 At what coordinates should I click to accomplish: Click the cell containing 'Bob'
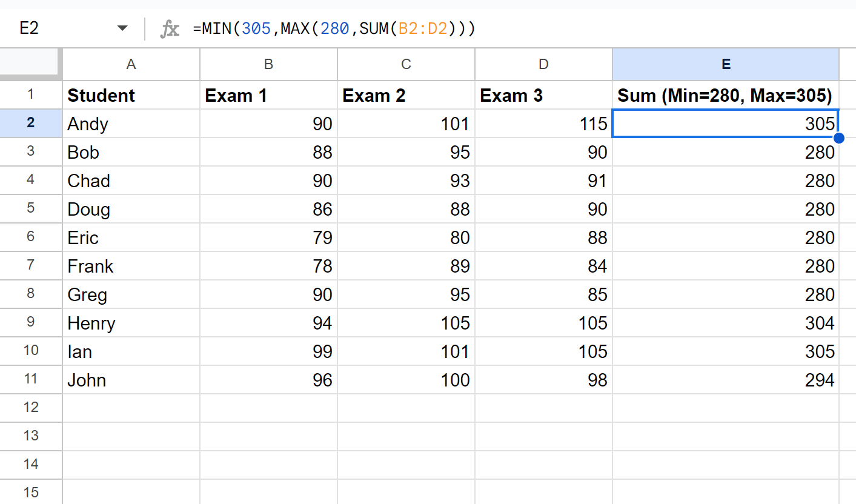coord(131,152)
